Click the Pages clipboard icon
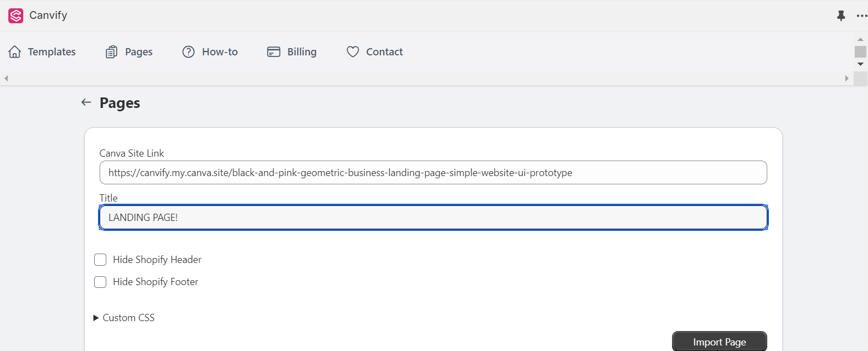 [112, 52]
